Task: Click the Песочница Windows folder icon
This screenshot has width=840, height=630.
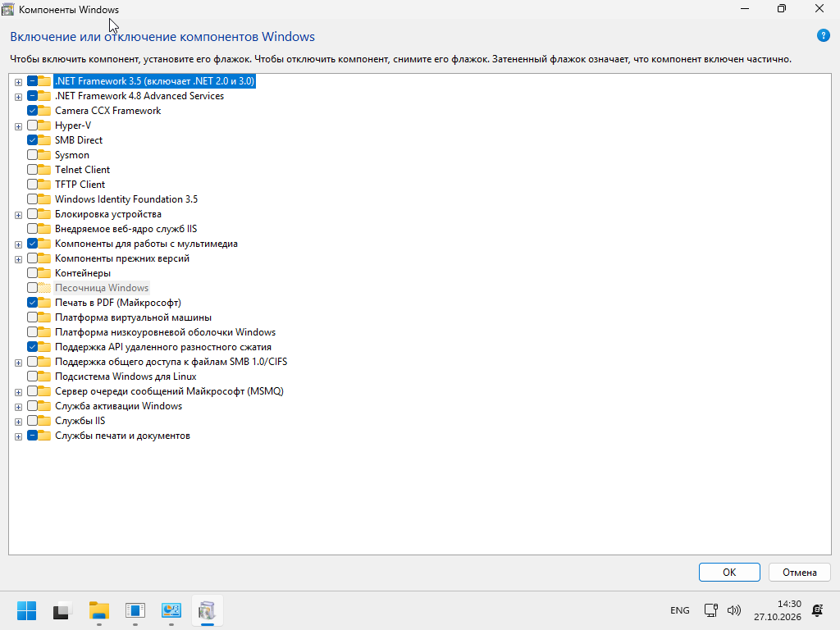Action: [x=44, y=288]
